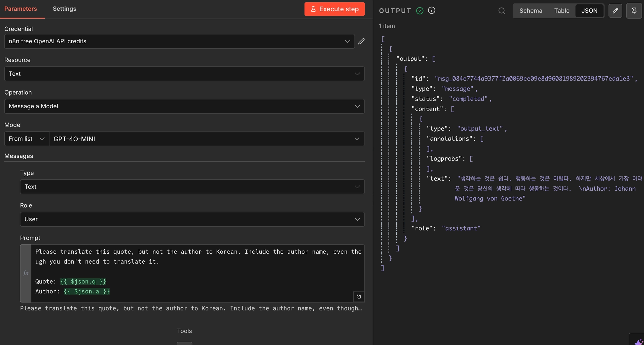The image size is (644, 345).
Task: Toggle the fx expression mode icon
Action: tap(26, 273)
